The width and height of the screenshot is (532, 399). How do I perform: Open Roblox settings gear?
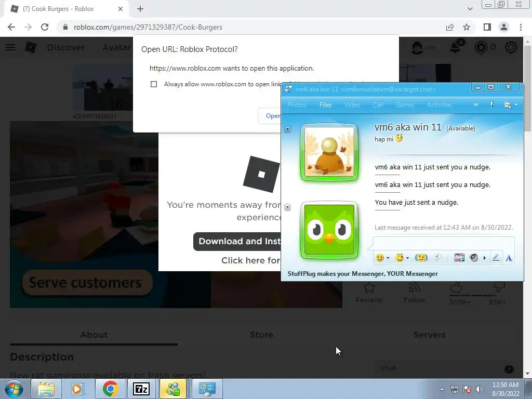pyautogui.click(x=511, y=47)
